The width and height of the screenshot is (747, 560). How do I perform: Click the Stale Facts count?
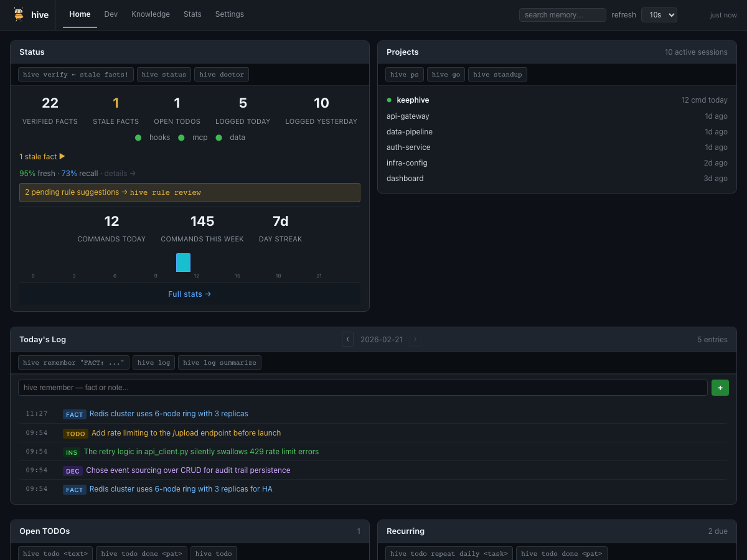tap(116, 103)
